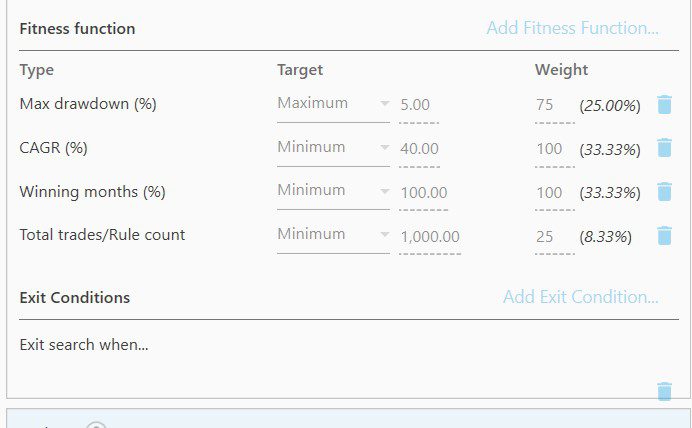Open Max drawdown target type dropdown

(x=333, y=104)
